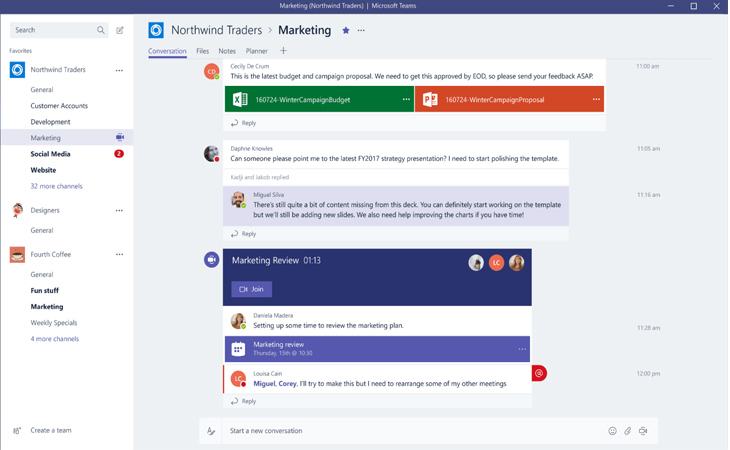Click the last participant avatar in Marketing Review

[x=517, y=263]
